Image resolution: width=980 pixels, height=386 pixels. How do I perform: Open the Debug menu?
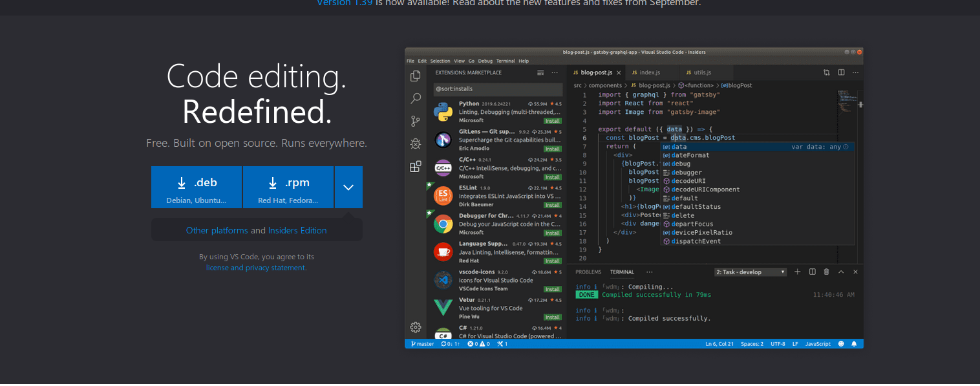point(485,61)
